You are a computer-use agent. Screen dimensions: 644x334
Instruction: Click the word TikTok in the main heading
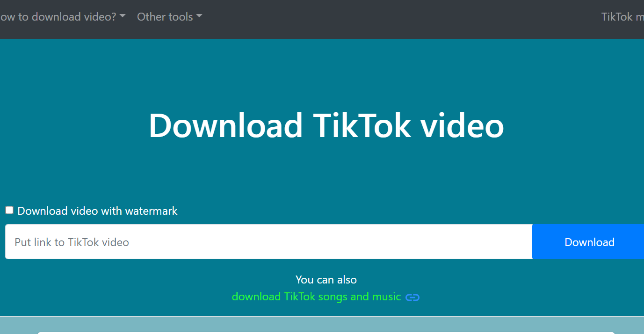click(x=362, y=125)
